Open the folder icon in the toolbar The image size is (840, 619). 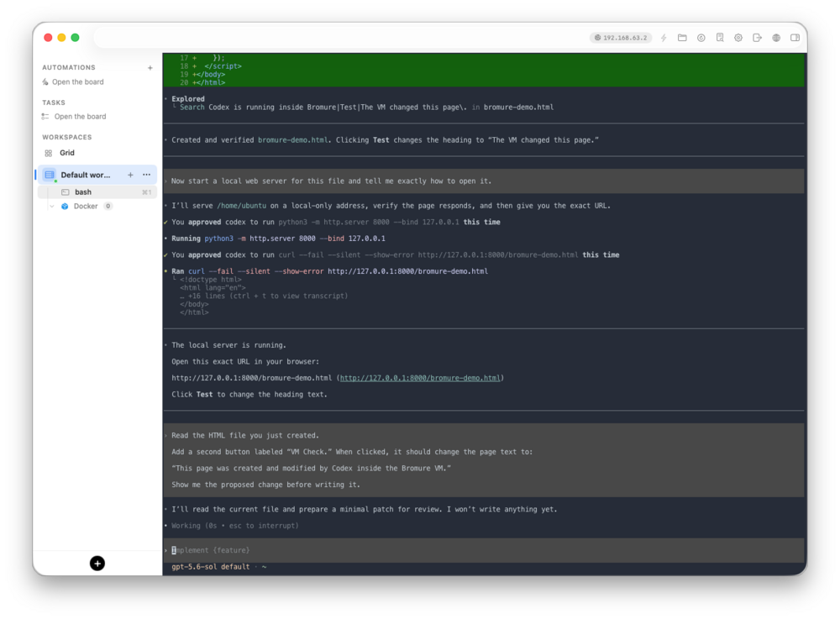682,38
